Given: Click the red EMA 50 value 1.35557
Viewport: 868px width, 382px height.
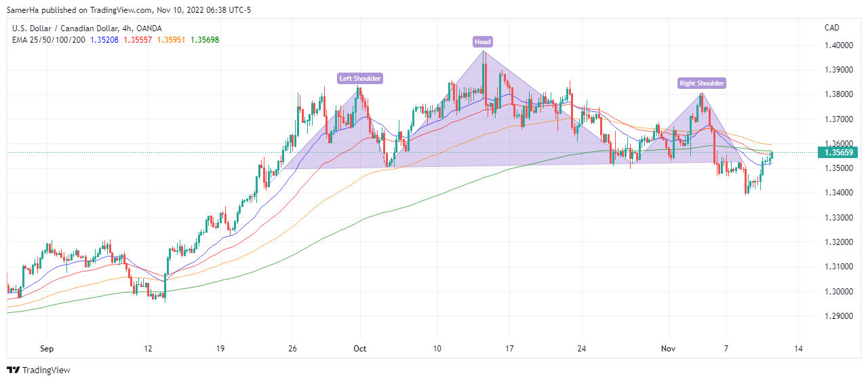Looking at the screenshot, I should (138, 39).
